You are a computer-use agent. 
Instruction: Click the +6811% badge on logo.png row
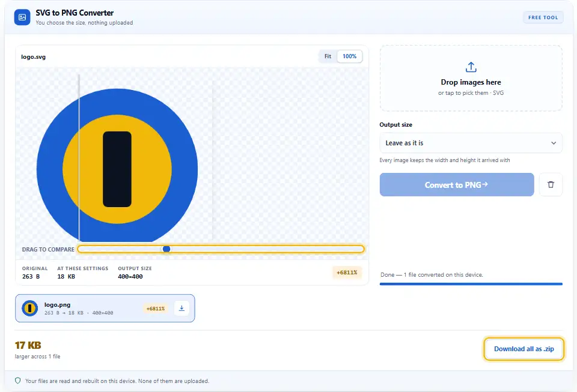click(155, 309)
